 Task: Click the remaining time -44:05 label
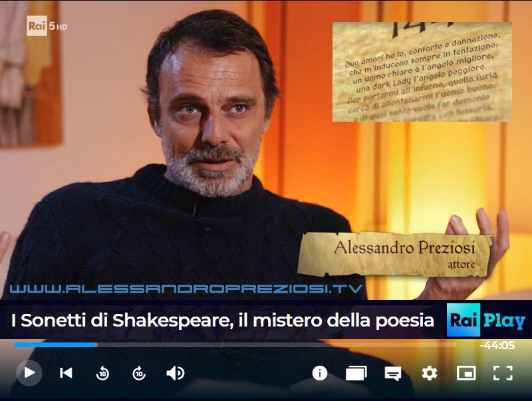pyautogui.click(x=497, y=345)
